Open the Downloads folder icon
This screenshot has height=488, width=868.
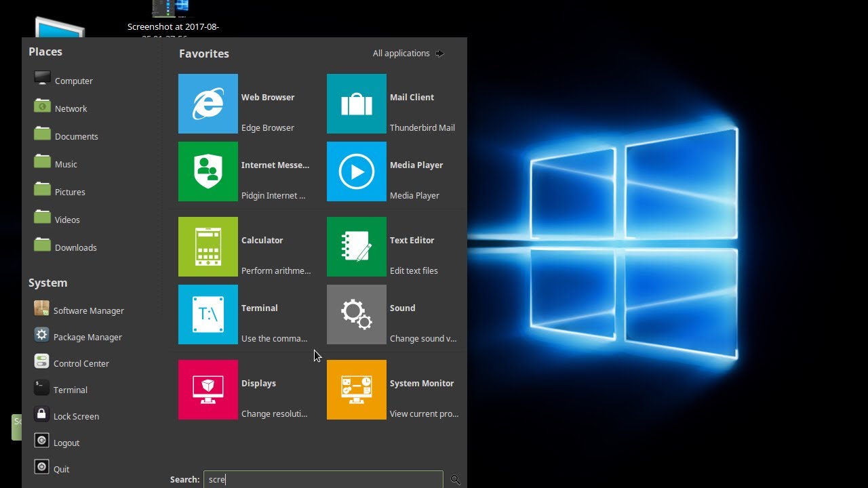42,245
